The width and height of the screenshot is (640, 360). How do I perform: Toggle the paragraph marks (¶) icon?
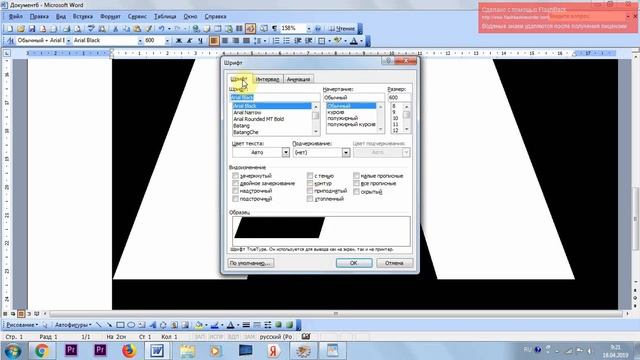[274, 29]
